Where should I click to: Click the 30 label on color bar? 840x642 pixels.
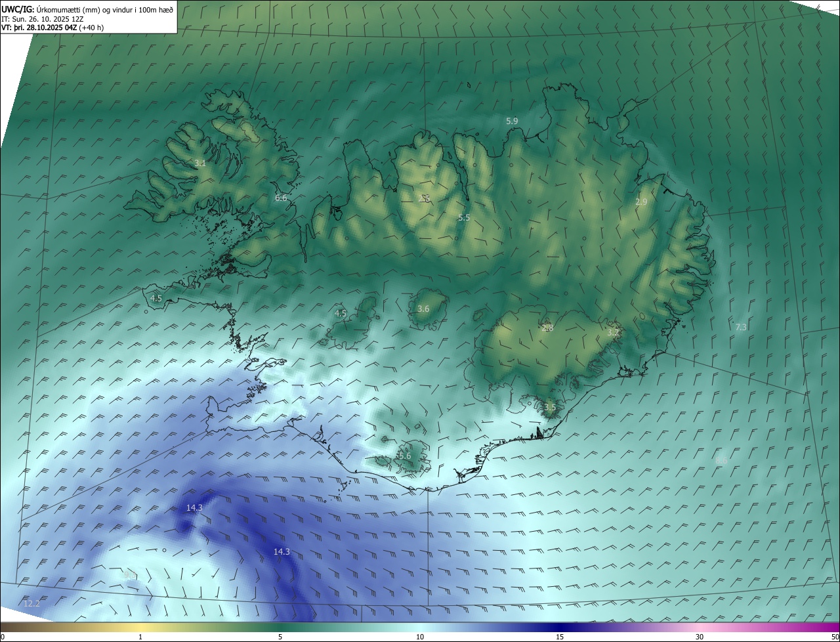(700, 637)
